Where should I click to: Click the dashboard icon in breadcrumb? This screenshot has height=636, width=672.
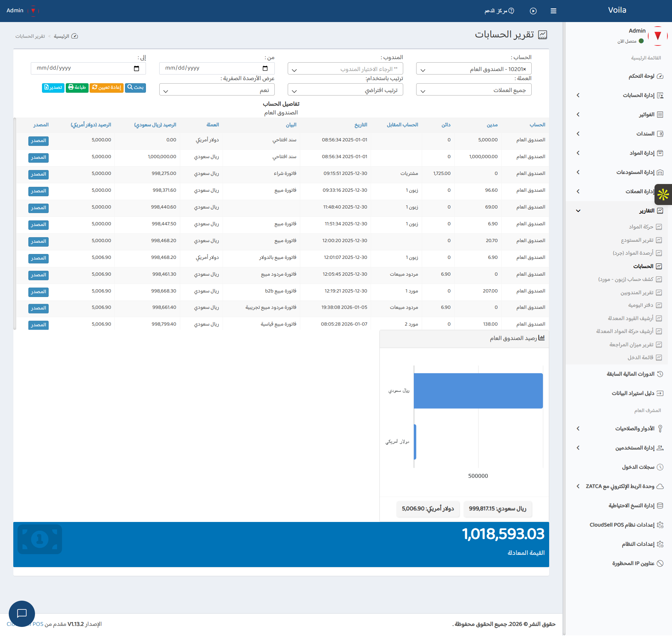(x=75, y=36)
